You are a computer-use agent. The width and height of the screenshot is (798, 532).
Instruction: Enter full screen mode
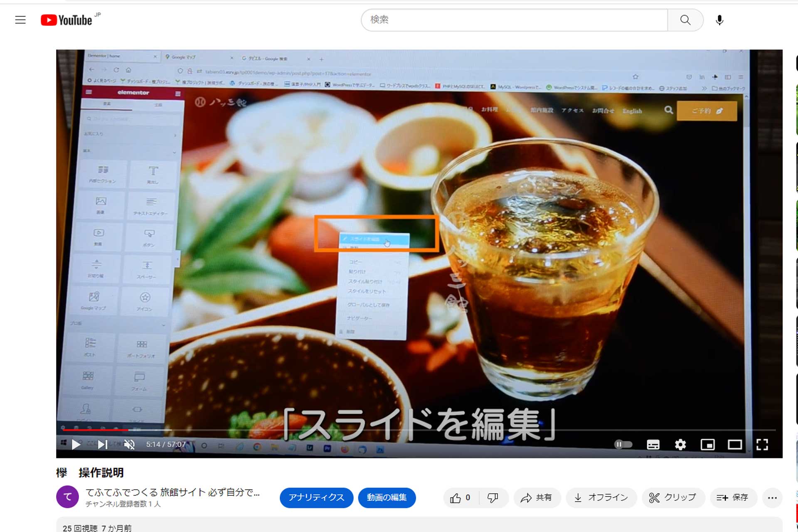coord(762,445)
